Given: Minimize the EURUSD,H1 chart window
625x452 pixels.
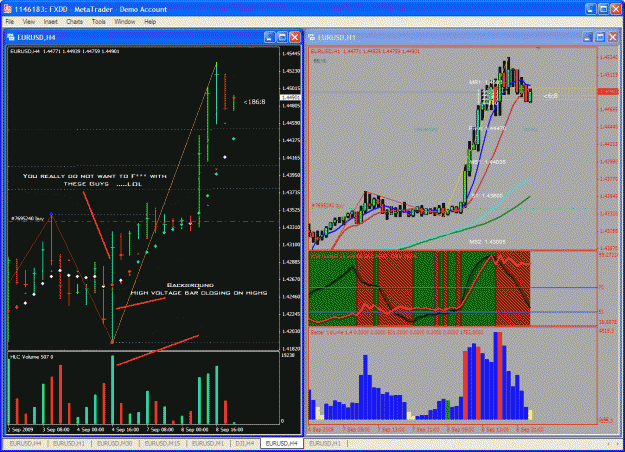Looking at the screenshot, I should [x=588, y=37].
